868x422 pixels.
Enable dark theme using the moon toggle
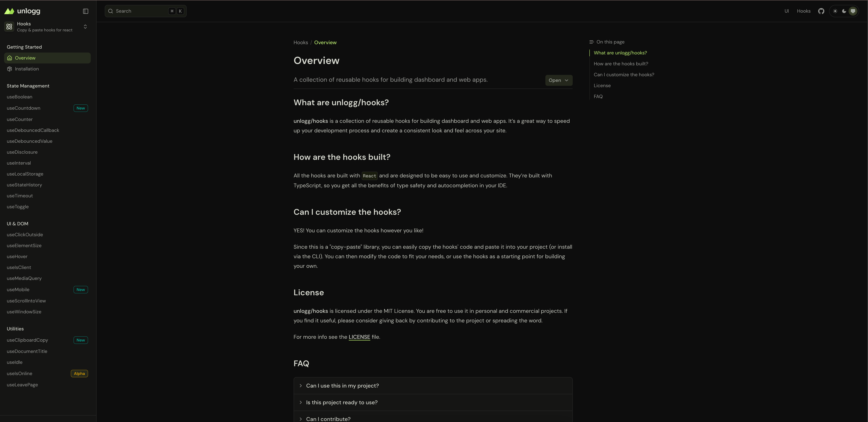click(844, 11)
